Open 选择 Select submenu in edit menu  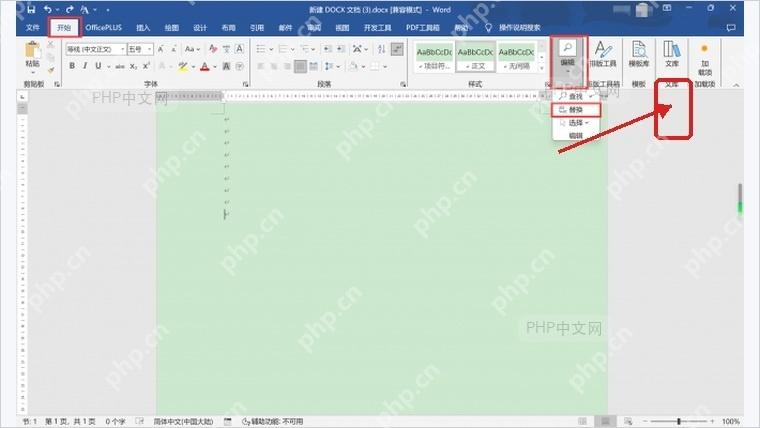click(x=576, y=123)
